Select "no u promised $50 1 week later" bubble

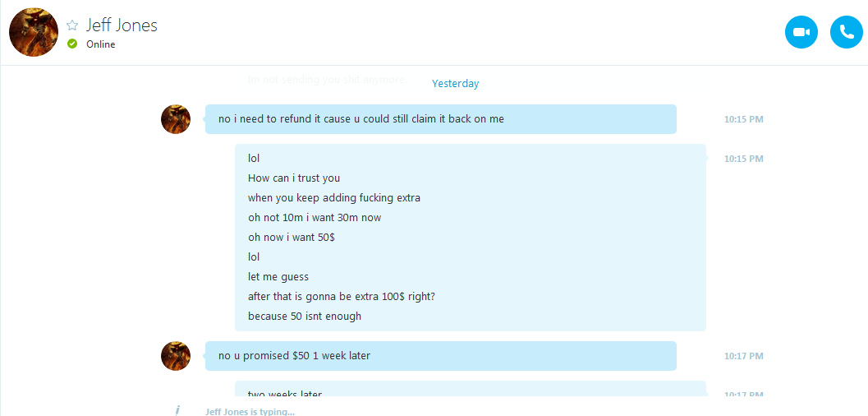441,356
